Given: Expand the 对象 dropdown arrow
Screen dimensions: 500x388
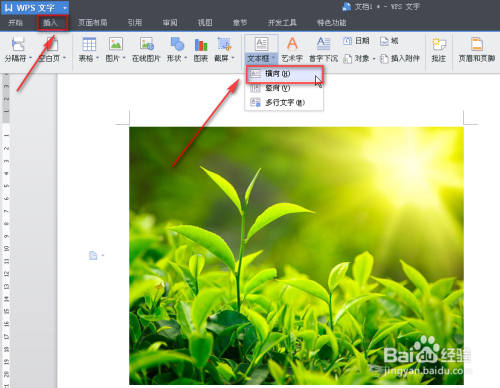Looking at the screenshot, I should click(x=374, y=59).
